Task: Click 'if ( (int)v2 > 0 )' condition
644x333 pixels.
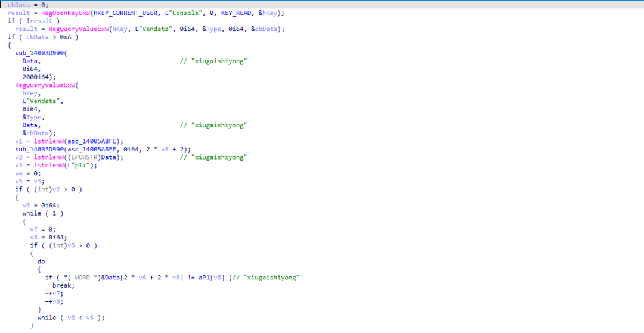Action: (x=49, y=189)
